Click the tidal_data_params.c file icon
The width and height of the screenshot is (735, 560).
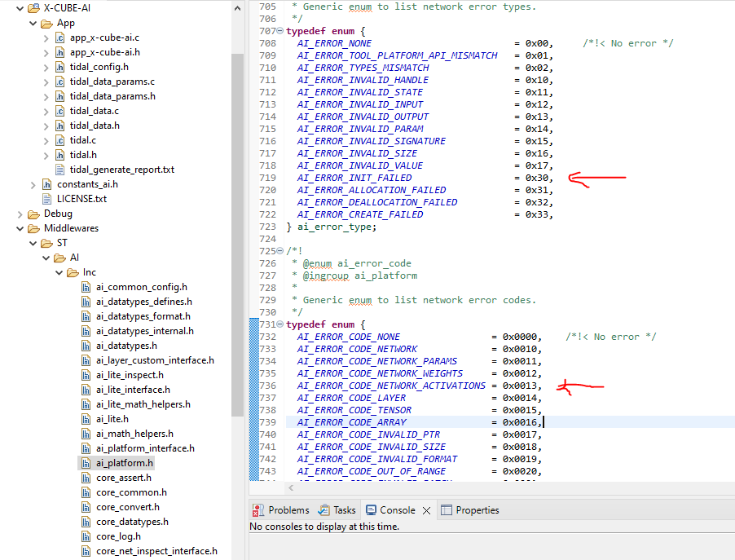(x=60, y=82)
